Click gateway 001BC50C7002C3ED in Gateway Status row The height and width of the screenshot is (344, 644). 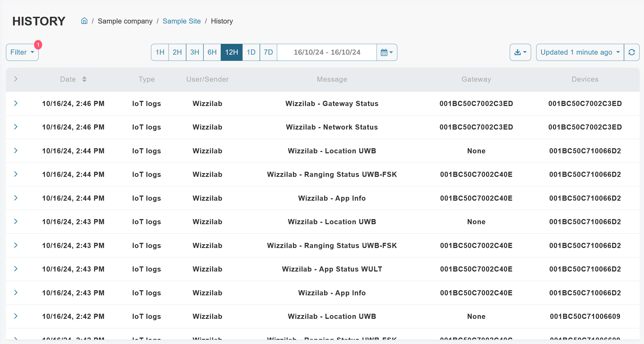point(476,104)
